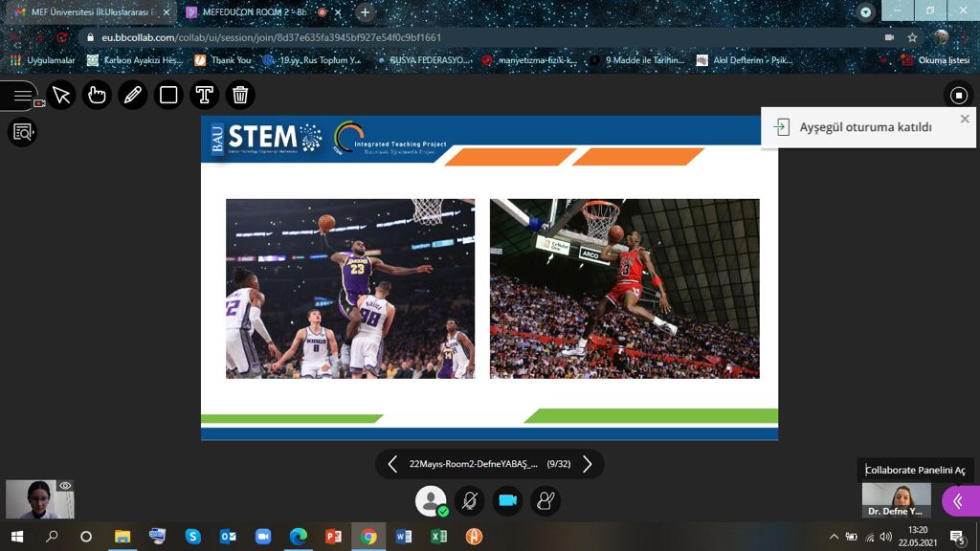Open Zoom from the taskbar
Screen dimensions: 980x551
coord(263,537)
